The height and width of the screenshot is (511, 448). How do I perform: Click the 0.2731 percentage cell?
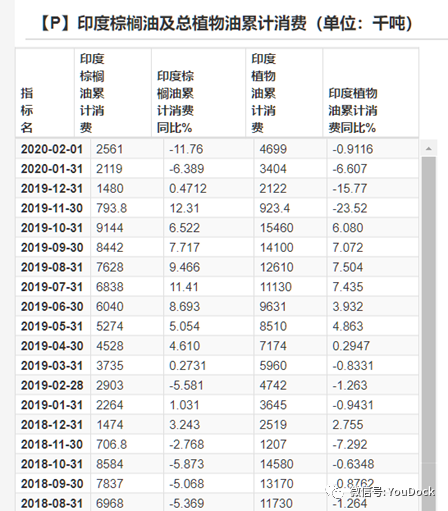[x=209, y=365]
